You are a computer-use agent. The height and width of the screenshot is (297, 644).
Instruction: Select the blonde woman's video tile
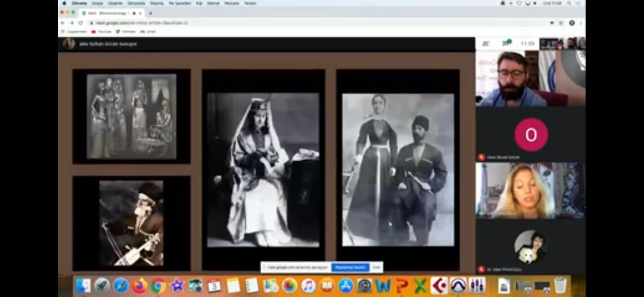click(530, 190)
